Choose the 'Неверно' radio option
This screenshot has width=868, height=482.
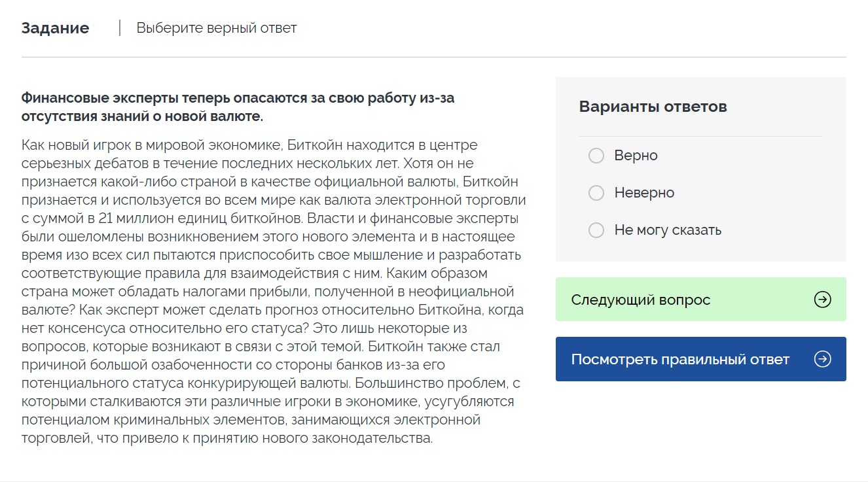coord(596,193)
